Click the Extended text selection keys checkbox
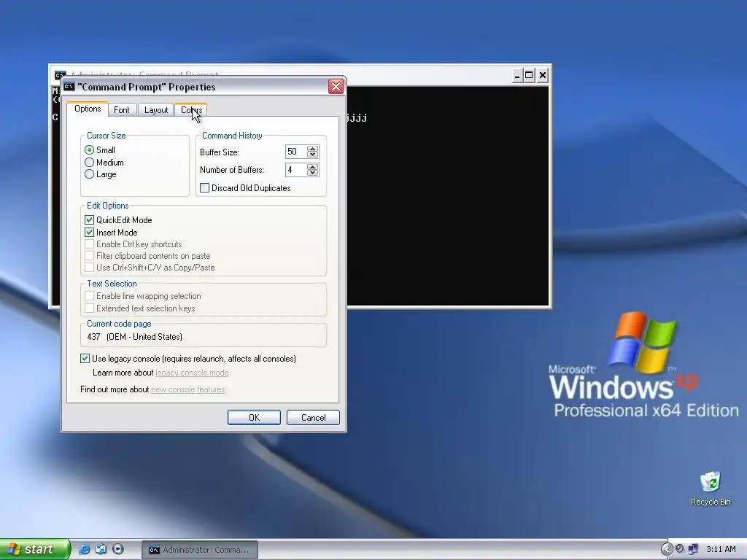 tap(89, 308)
